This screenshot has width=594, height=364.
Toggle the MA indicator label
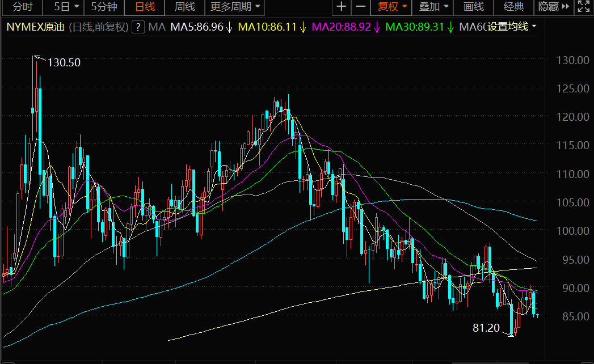157,27
